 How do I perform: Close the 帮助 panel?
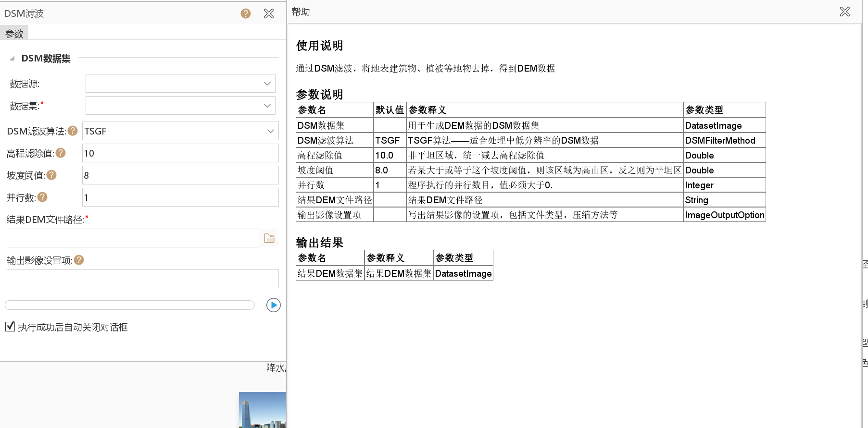845,12
